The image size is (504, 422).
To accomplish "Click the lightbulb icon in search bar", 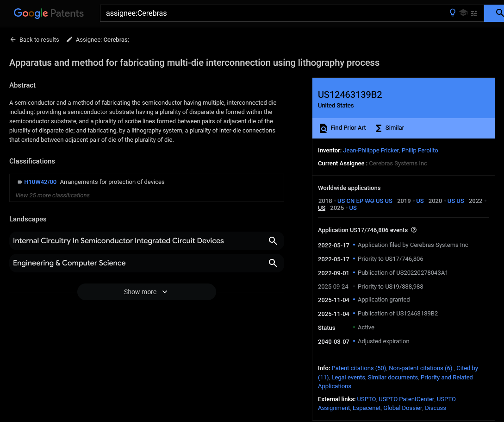I will point(452,13).
